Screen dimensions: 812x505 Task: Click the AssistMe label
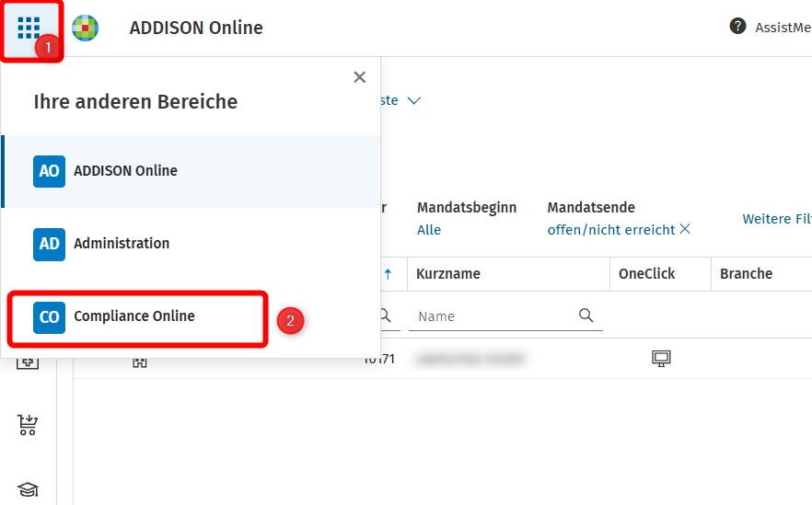tap(783, 28)
